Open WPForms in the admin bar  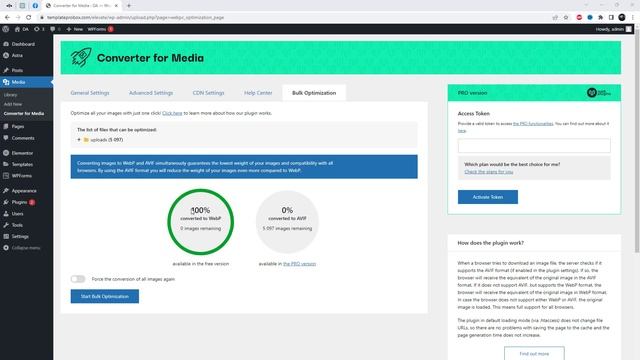tap(100, 29)
